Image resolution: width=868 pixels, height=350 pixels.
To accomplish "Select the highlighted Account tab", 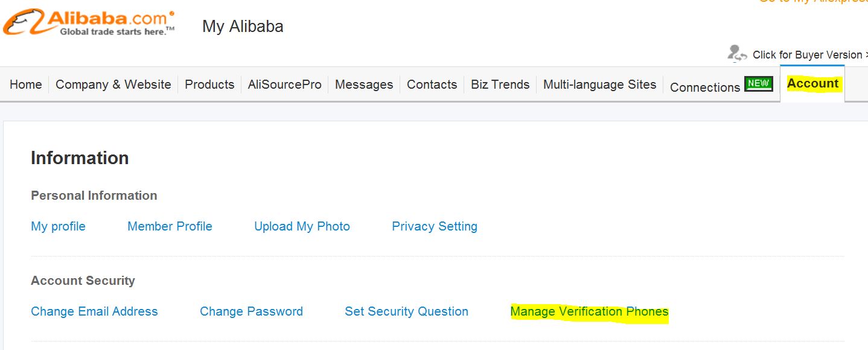I will coord(813,83).
